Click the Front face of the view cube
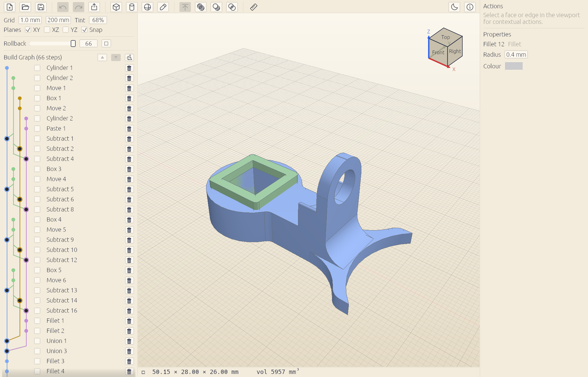 click(438, 52)
